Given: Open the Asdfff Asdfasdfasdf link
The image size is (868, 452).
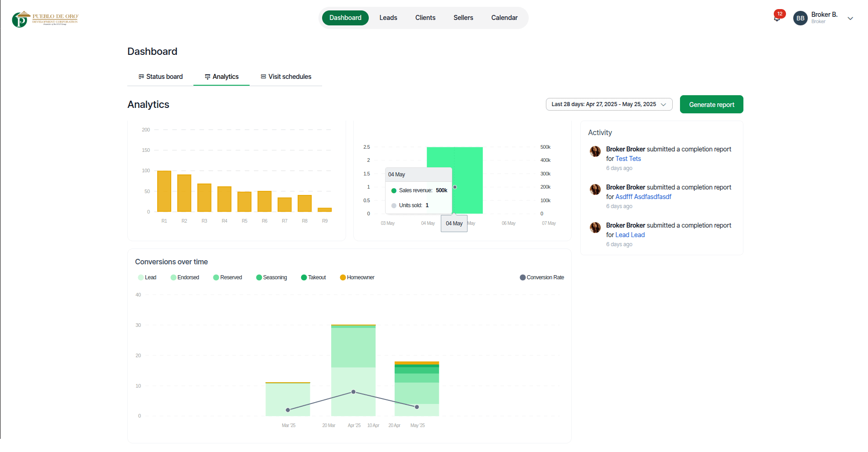Looking at the screenshot, I should click(x=643, y=197).
